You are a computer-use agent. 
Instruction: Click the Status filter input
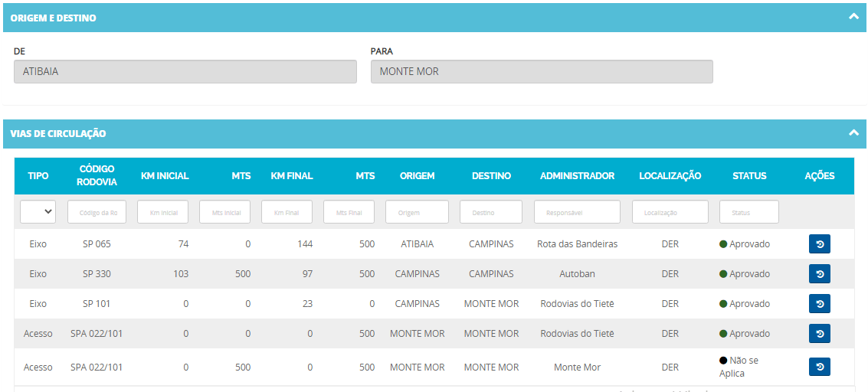(748, 212)
